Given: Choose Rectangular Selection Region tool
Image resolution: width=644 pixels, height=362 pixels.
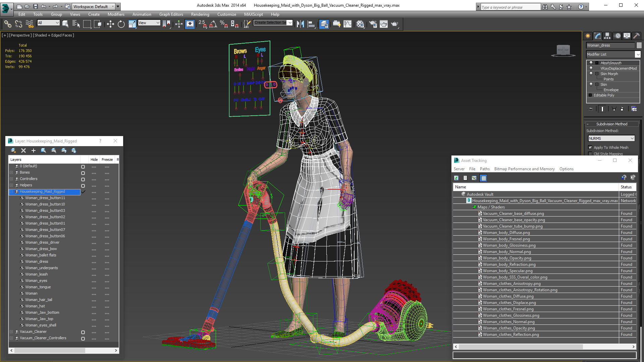Looking at the screenshot, I should pyautogui.click(x=87, y=24).
